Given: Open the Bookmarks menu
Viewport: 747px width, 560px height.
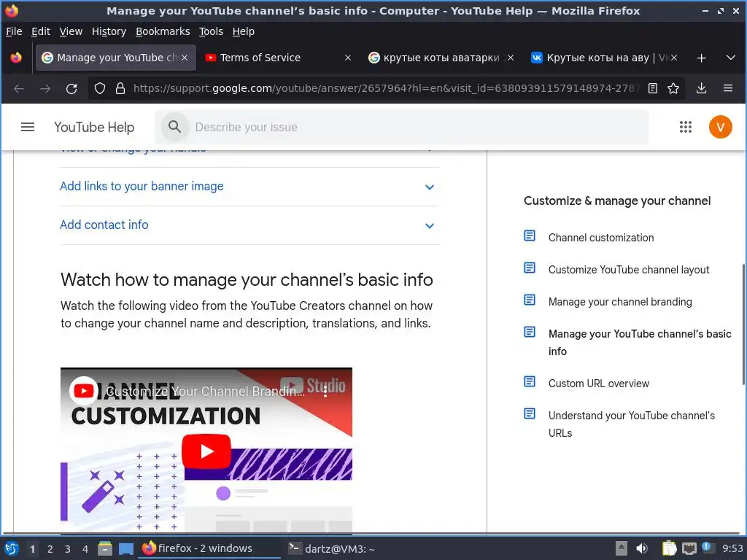Looking at the screenshot, I should [x=163, y=31].
